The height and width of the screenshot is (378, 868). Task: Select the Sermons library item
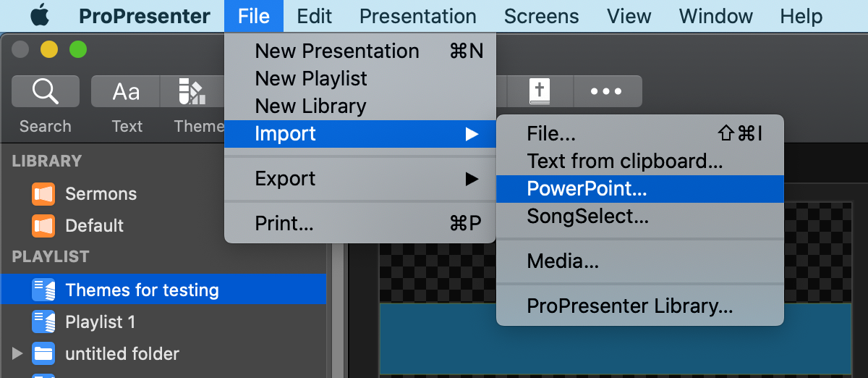tap(101, 194)
